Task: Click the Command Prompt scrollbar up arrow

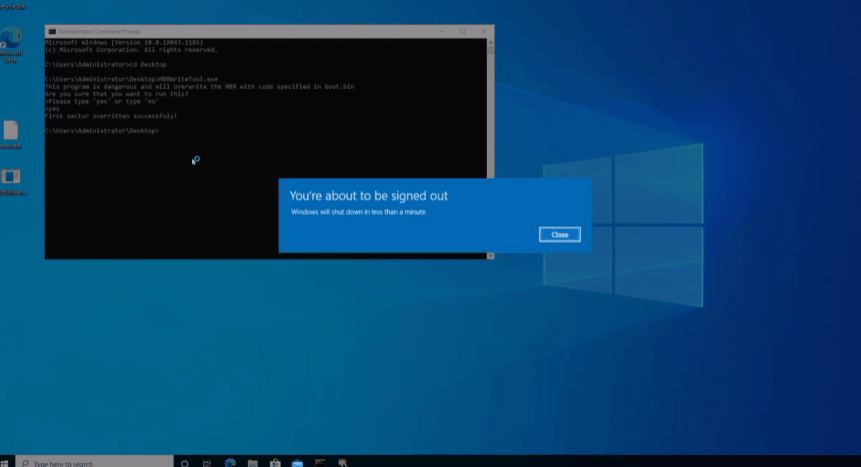Action: tap(490, 42)
